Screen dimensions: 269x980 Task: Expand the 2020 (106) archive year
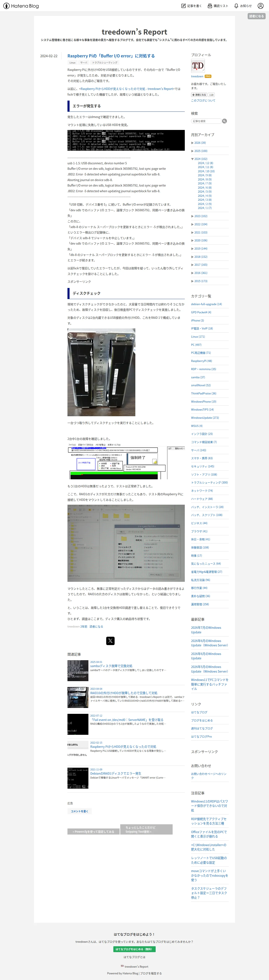[x=192, y=240]
